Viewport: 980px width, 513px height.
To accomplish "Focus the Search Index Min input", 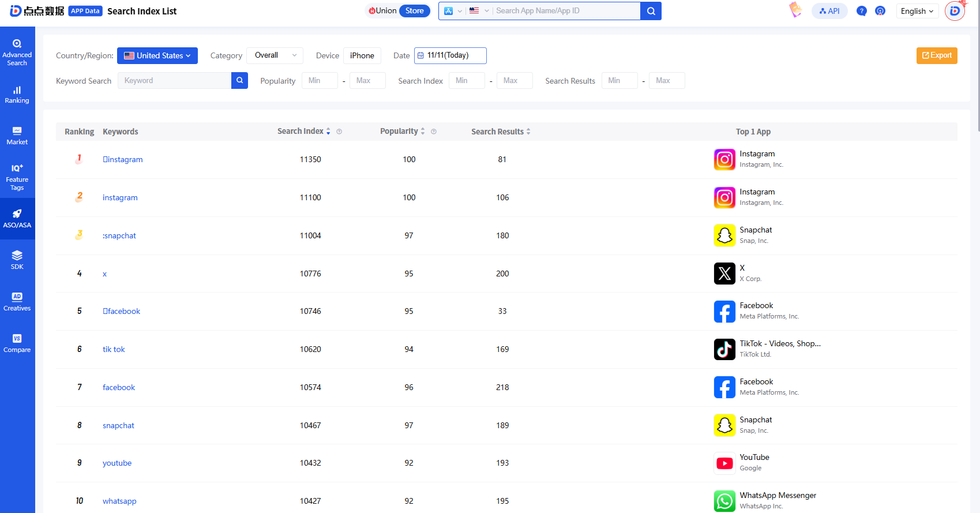I will (467, 81).
